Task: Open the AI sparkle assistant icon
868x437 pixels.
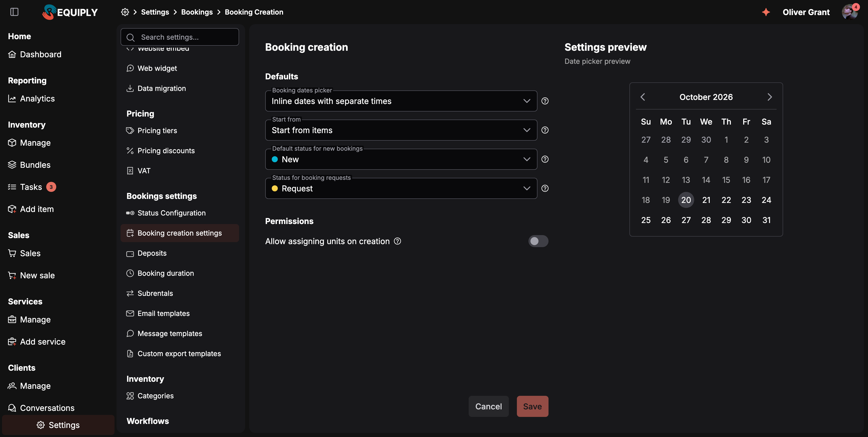Action: click(x=766, y=12)
